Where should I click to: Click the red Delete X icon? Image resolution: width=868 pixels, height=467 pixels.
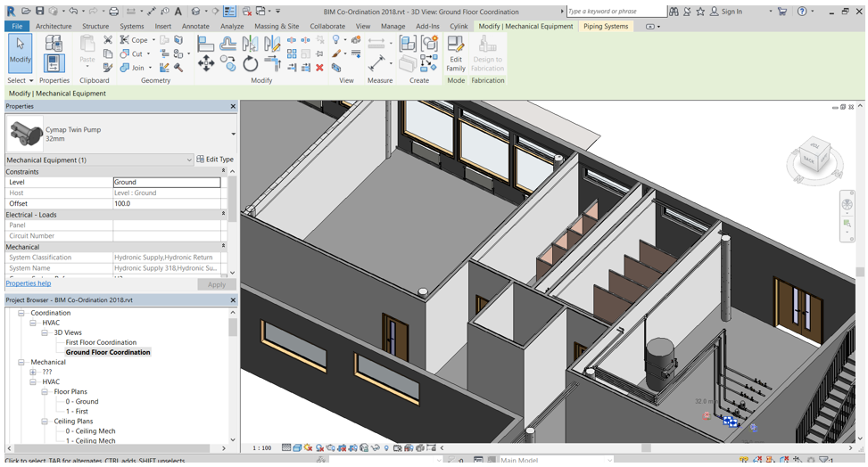click(x=319, y=68)
